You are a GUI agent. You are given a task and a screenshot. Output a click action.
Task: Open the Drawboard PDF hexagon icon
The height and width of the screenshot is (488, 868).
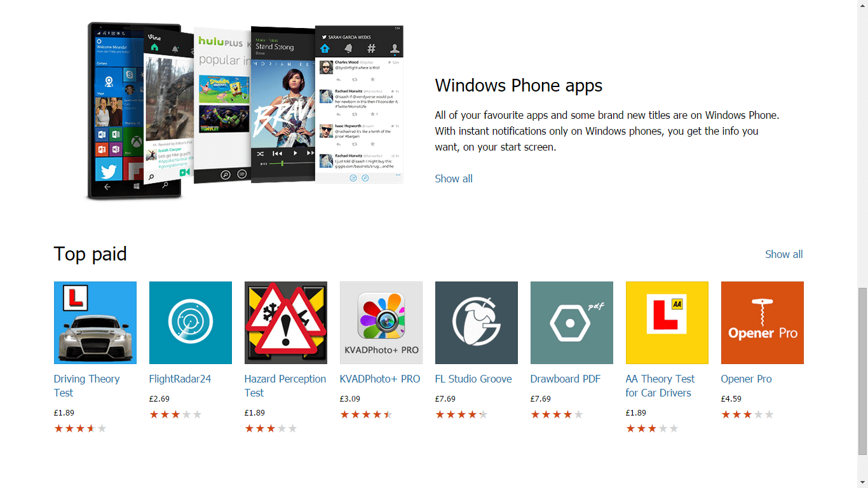click(572, 323)
